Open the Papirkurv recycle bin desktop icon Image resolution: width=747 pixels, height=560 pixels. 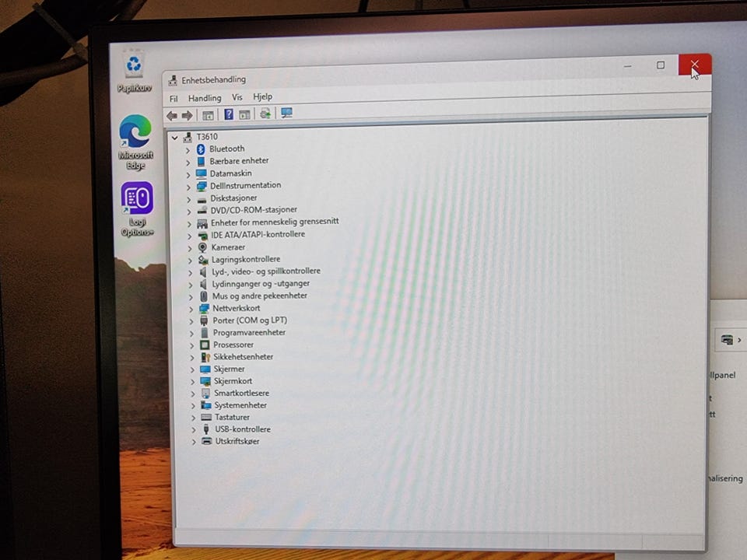coord(134,72)
